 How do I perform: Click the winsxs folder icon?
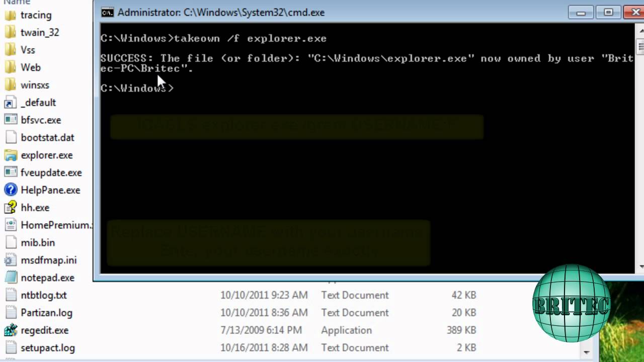10,85
